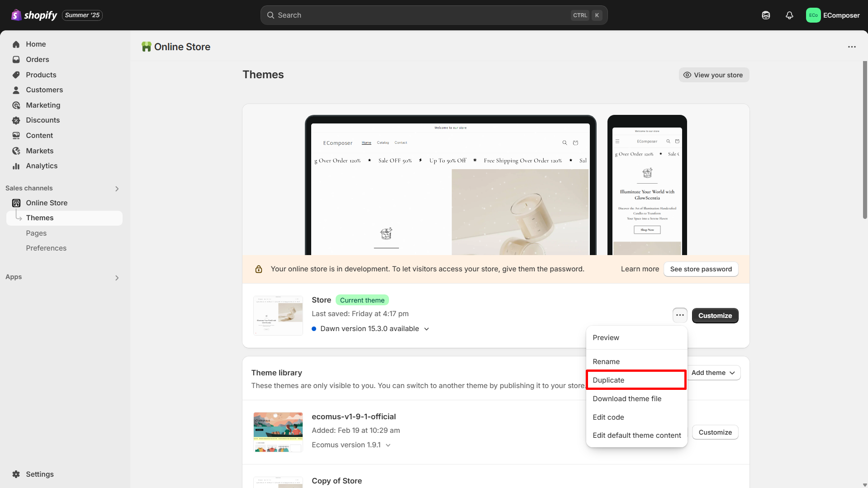Click the three-dots button beside Customize

[x=680, y=316]
